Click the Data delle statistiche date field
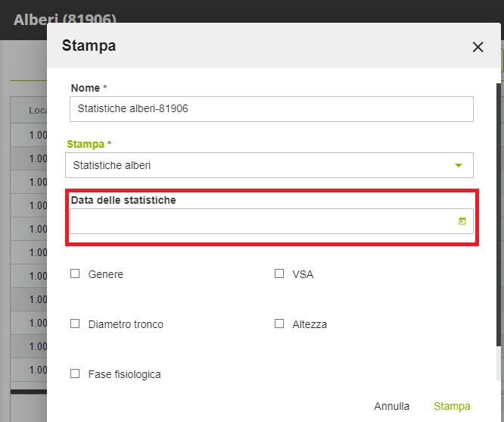 [x=261, y=221]
